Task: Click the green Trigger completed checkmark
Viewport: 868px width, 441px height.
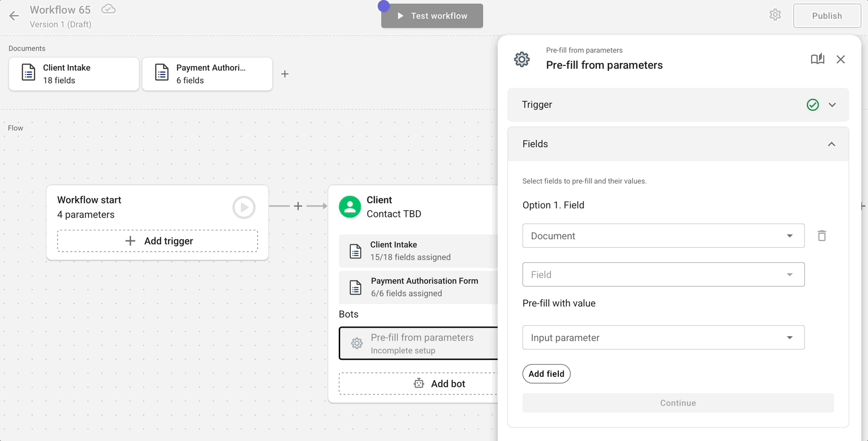Action: coord(813,105)
